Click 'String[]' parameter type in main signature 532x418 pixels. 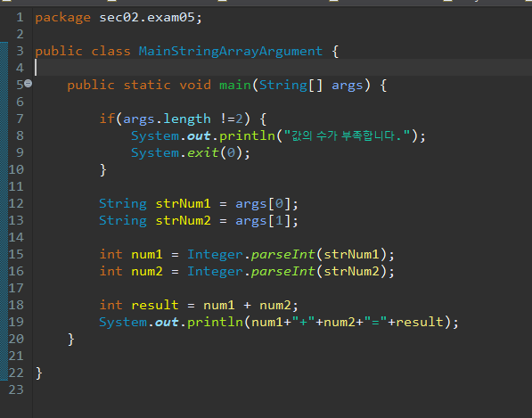point(291,86)
